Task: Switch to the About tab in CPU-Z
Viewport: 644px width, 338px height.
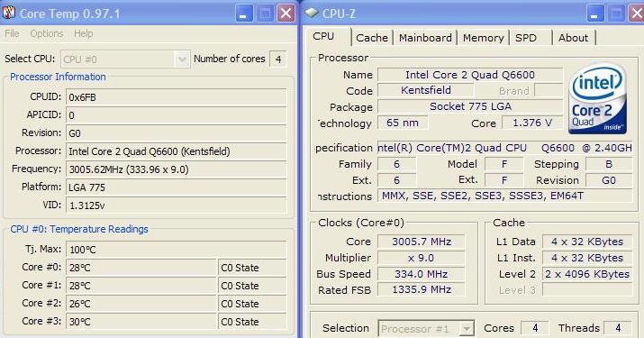Action: [574, 38]
